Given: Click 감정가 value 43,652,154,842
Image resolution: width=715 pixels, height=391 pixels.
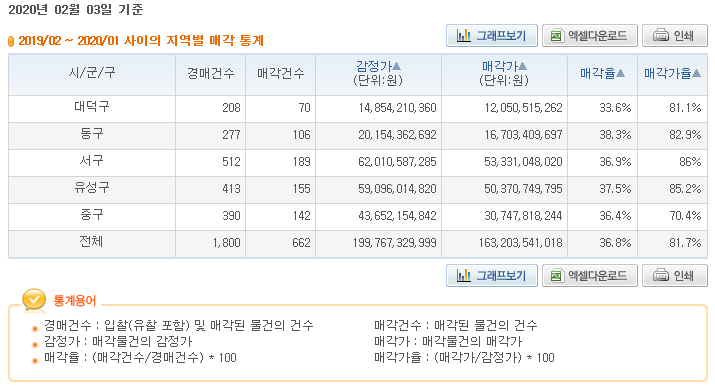Looking at the screenshot, I should (x=397, y=215).
